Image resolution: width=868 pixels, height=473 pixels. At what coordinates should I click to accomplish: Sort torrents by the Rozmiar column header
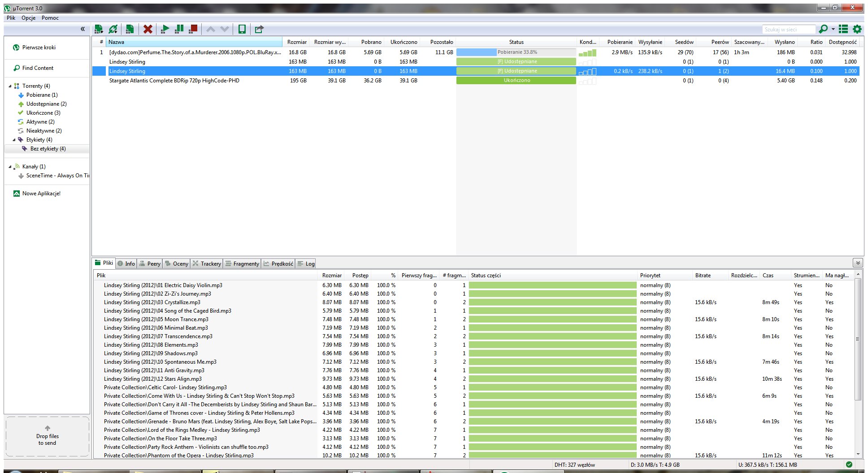pyautogui.click(x=296, y=42)
